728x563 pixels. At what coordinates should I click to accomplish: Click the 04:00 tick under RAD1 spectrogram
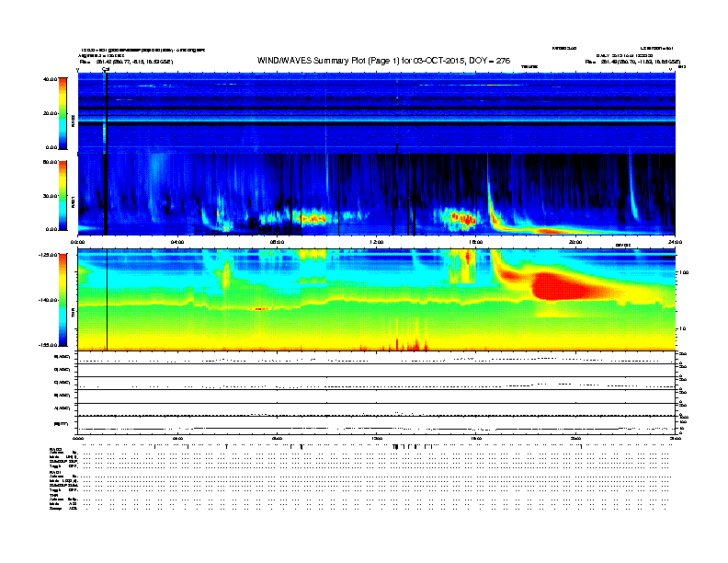pos(177,242)
